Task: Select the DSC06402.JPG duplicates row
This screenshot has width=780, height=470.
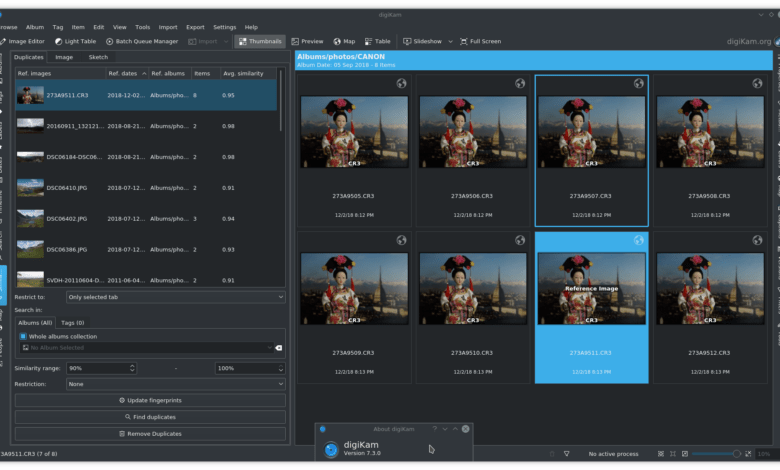Action: click(146, 219)
